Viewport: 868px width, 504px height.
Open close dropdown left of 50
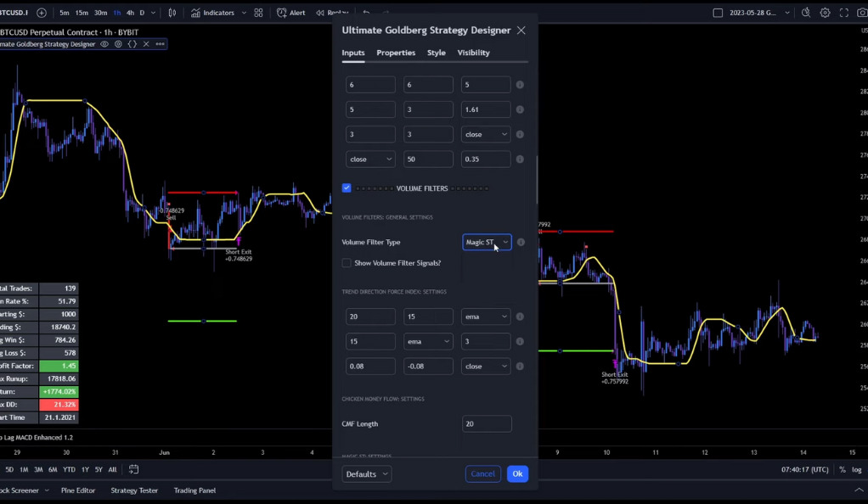[x=370, y=159]
